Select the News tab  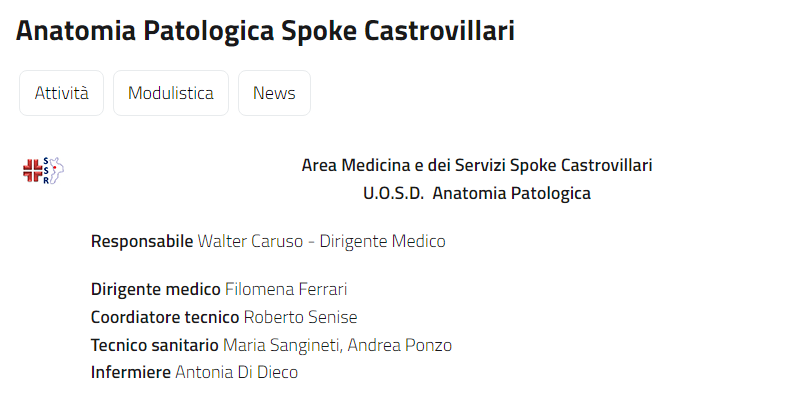[x=274, y=93]
